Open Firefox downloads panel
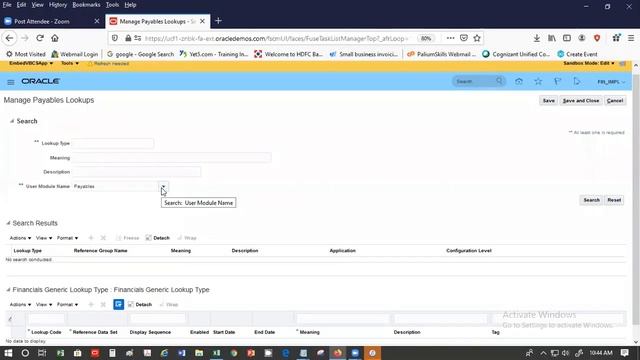The width and height of the screenshot is (640, 360). 537,38
